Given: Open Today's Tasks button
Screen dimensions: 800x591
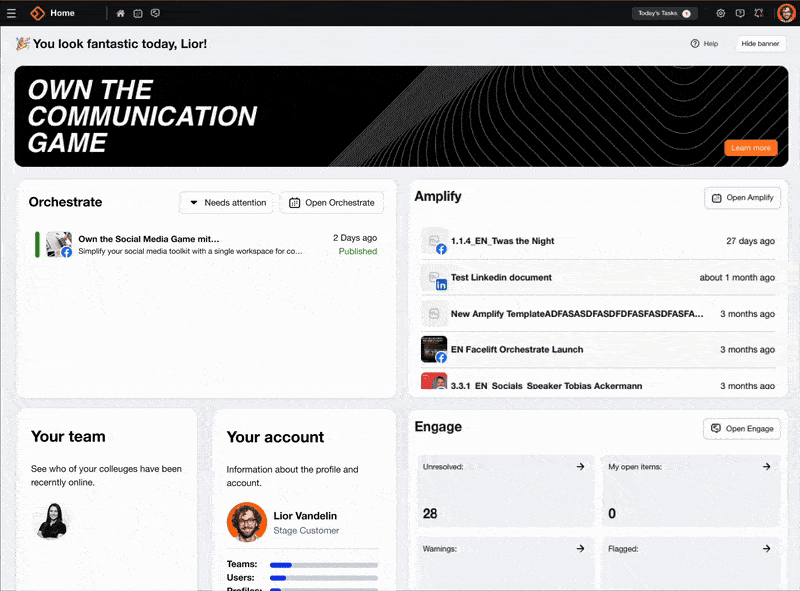Looking at the screenshot, I should [664, 13].
